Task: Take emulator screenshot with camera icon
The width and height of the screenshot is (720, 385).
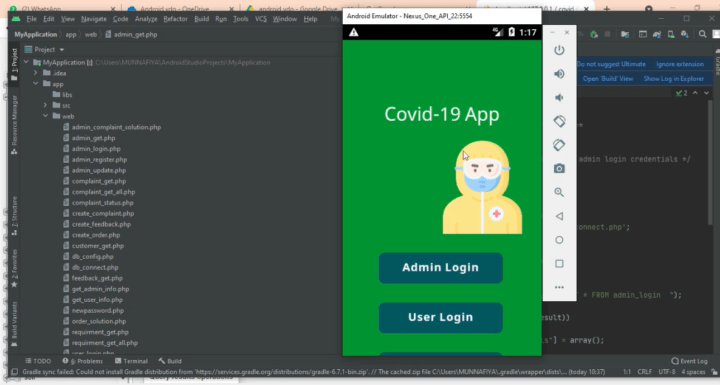Action: pos(559,169)
